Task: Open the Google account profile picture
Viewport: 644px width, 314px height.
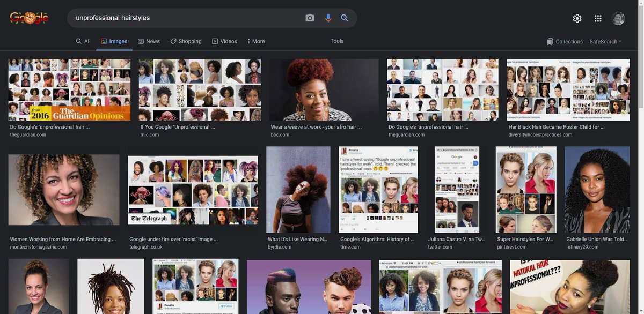Action: coord(618,18)
